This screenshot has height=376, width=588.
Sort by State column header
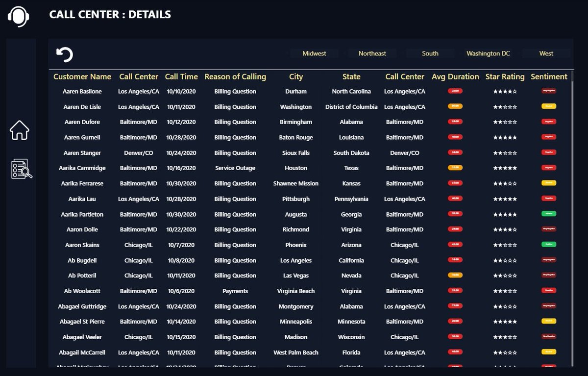click(351, 77)
